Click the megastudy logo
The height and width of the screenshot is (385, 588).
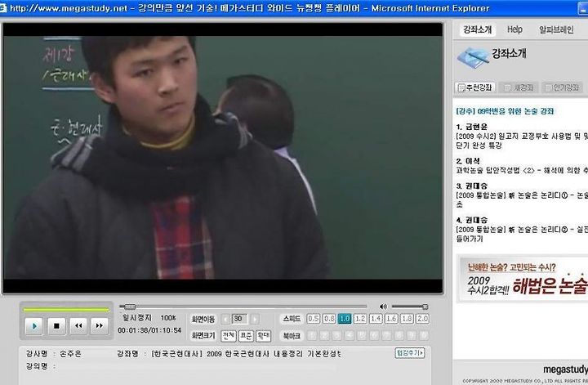(565, 369)
